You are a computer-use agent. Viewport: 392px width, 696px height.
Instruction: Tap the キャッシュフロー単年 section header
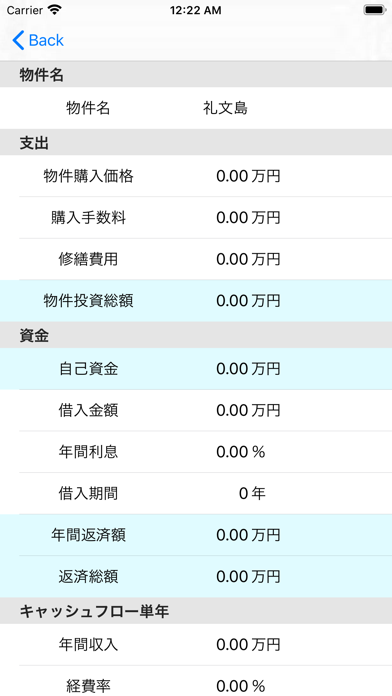[x=196, y=611]
